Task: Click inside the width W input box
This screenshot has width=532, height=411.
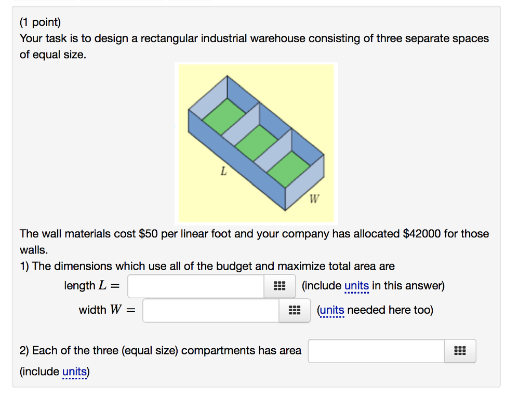Action: click(210, 310)
